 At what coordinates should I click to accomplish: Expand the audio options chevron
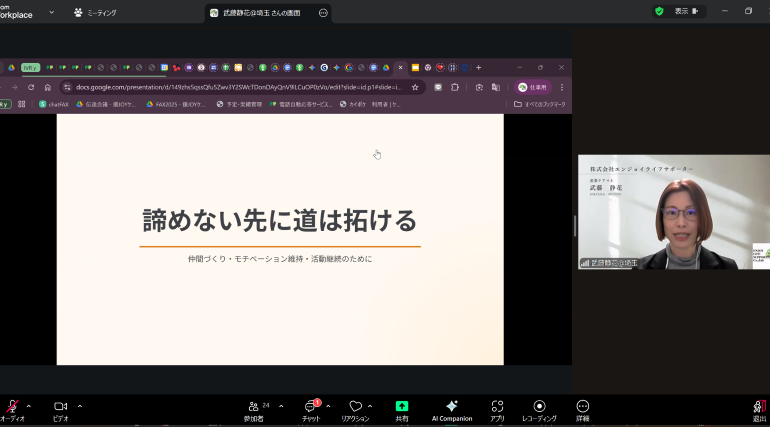pos(29,406)
